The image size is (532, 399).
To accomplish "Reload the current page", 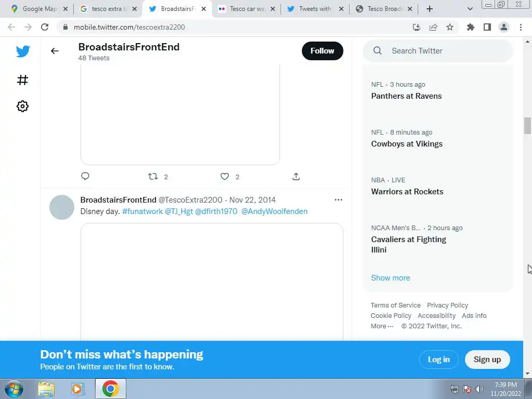I will pyautogui.click(x=45, y=27).
